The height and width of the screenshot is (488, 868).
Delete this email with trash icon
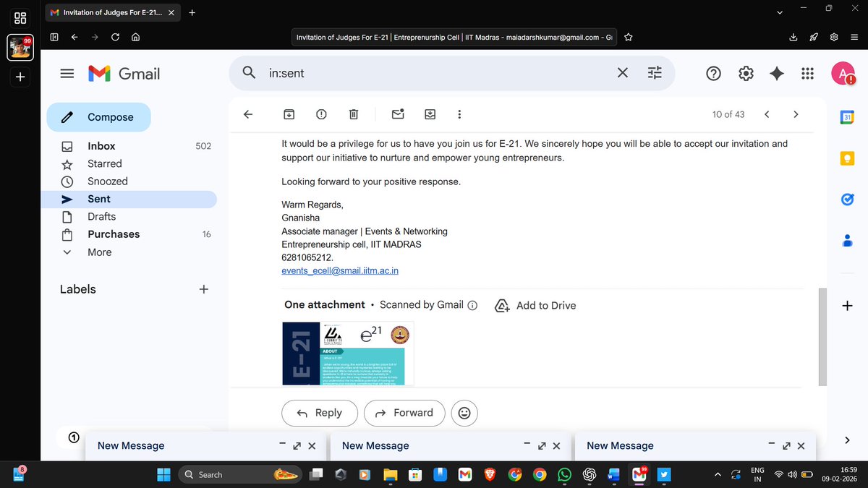click(353, 114)
